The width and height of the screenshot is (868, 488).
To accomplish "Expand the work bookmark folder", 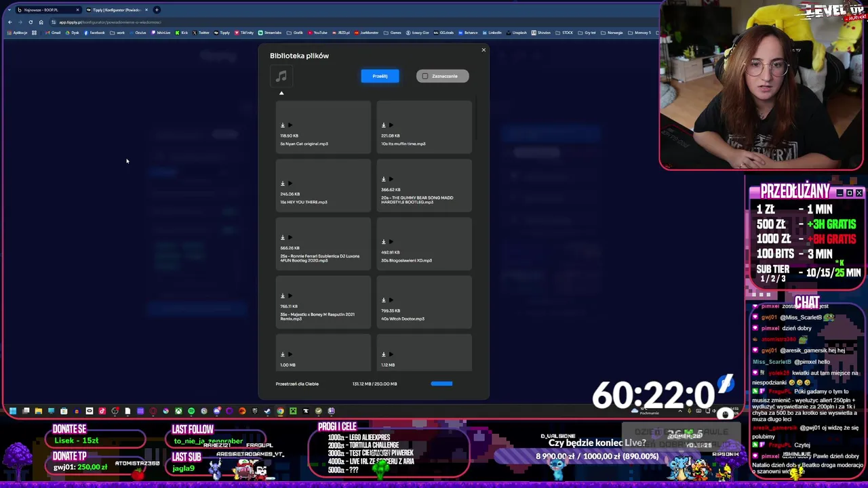I will click(118, 33).
